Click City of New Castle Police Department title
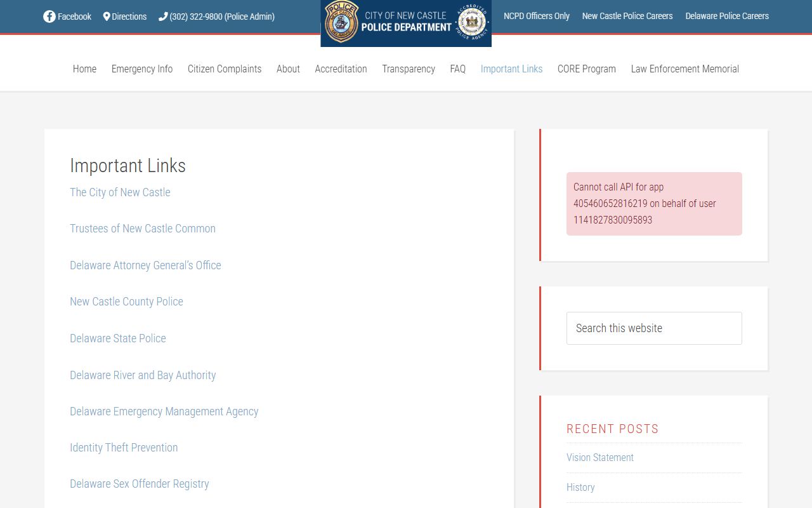Screen dimensions: 812x508 point(406,22)
